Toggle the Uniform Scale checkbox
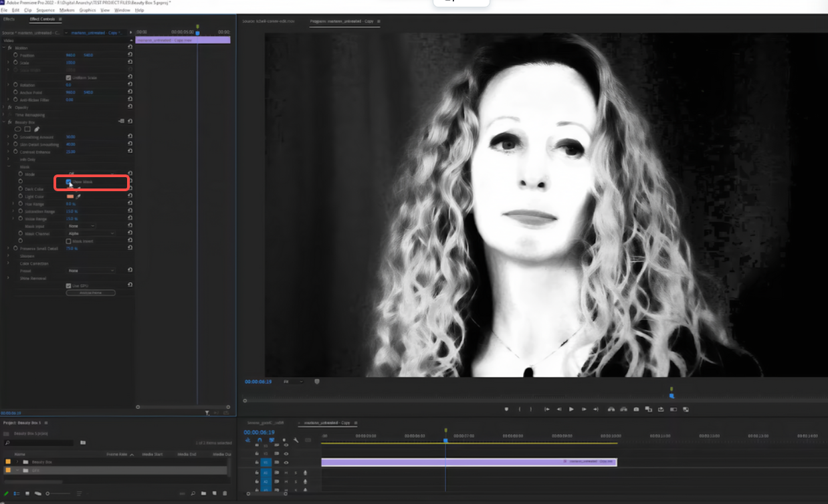The image size is (828, 504). click(x=68, y=78)
